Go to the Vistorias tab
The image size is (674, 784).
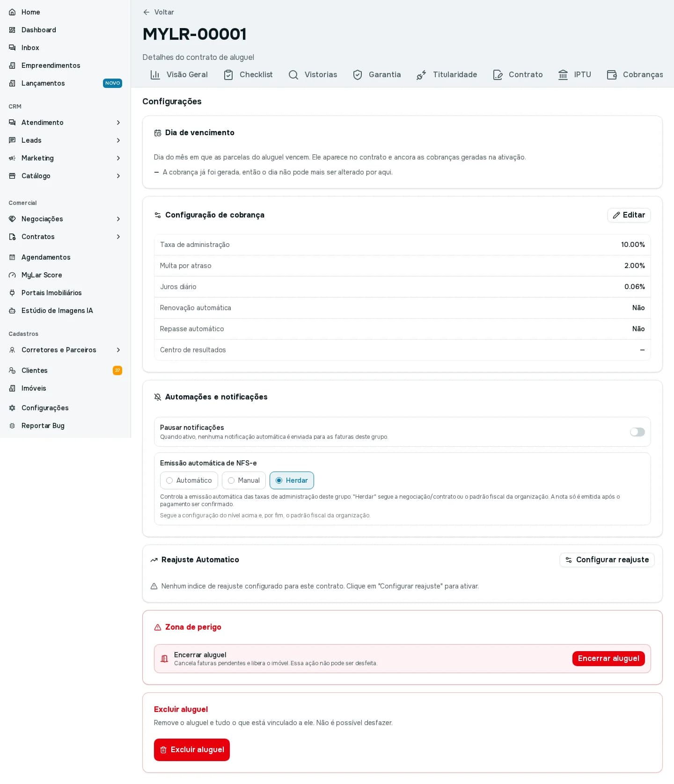pos(313,75)
